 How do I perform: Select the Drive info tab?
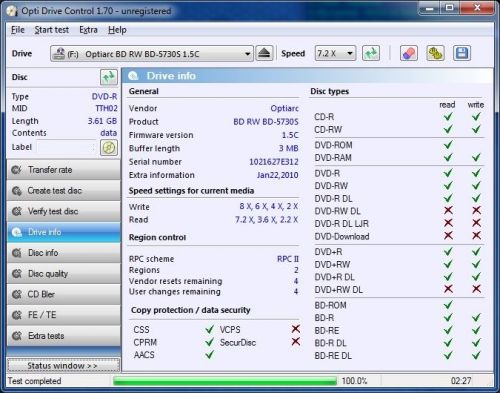(x=64, y=232)
